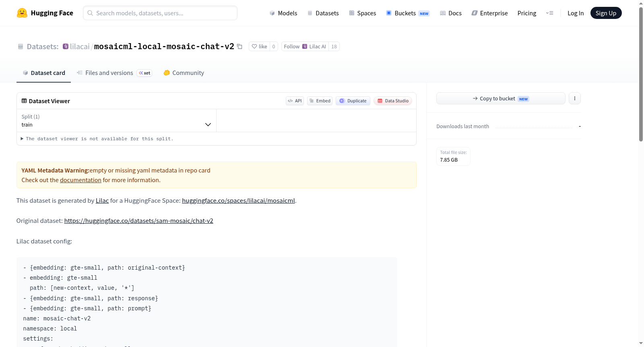644x347 pixels.
Task: Open Buckets in the navigation bar
Action: (x=408, y=13)
